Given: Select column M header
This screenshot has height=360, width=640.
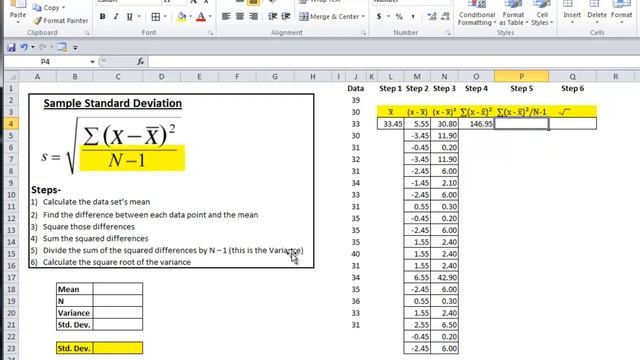Looking at the screenshot, I should (417, 76).
